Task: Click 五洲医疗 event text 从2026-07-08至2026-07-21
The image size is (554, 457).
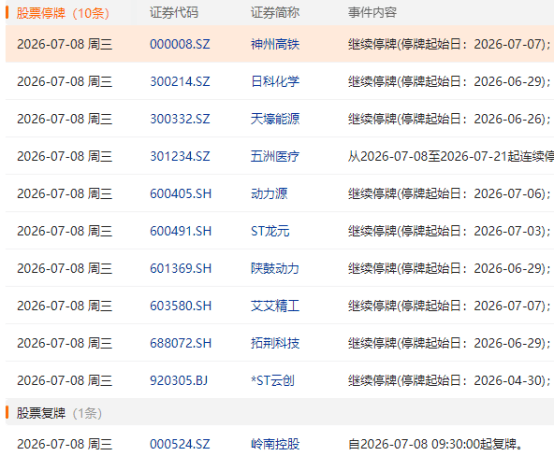Action: (x=451, y=156)
